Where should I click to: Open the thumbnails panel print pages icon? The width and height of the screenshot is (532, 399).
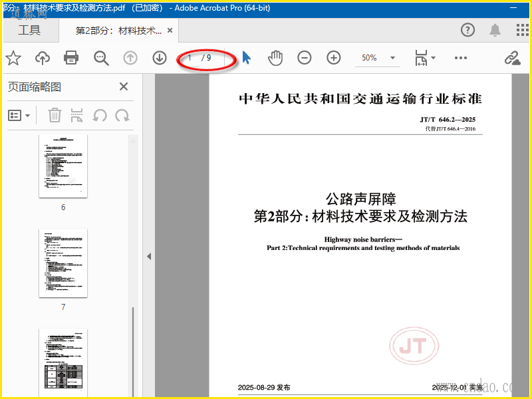pyautogui.click(x=76, y=115)
